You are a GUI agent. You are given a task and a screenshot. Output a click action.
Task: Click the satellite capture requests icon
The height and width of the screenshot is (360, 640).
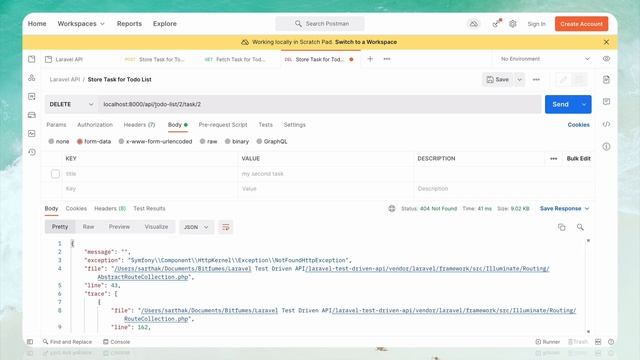496,24
